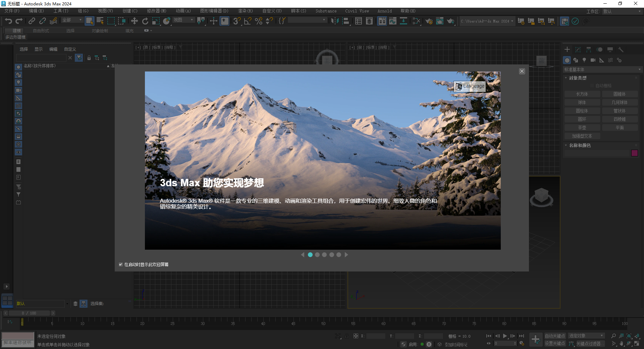Open the Curve Editor icon
This screenshot has width=644, height=349.
tap(393, 21)
